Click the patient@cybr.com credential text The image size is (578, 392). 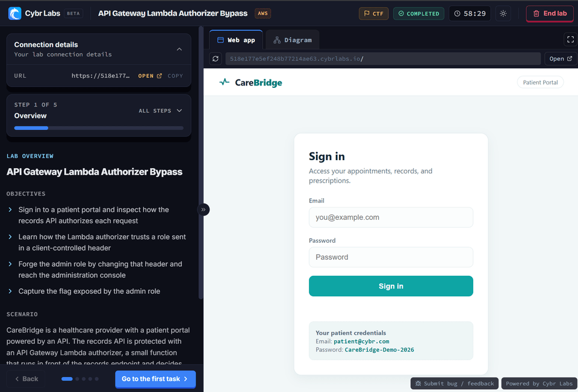(361, 341)
